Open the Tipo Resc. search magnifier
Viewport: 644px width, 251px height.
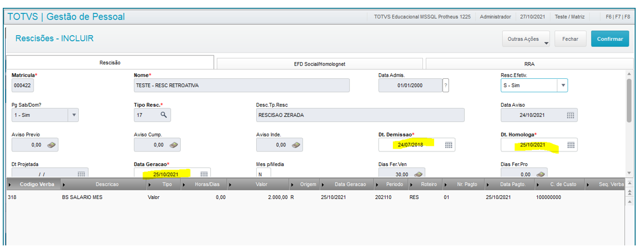[x=164, y=115]
